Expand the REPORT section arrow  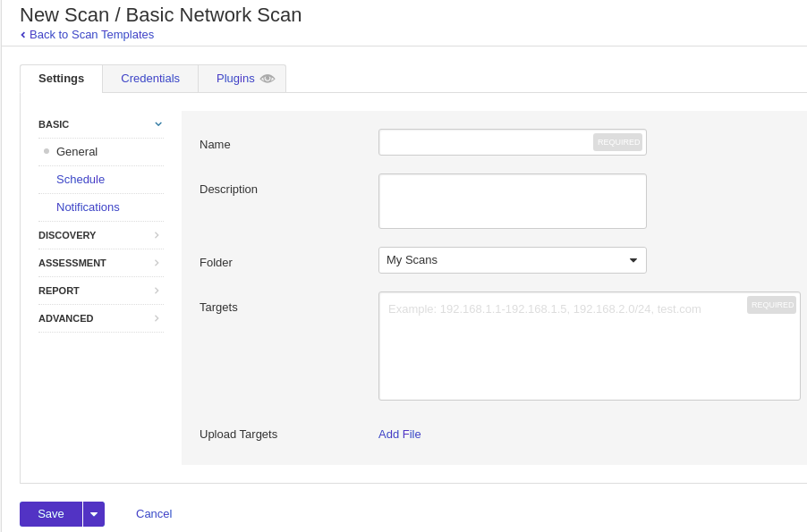click(x=157, y=291)
